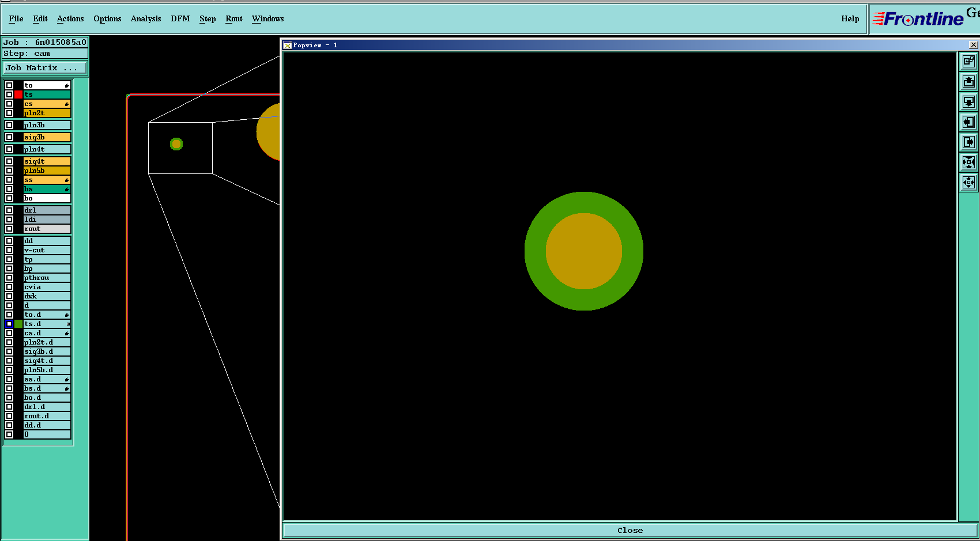
Task: Click the red color swatch of 'ts' layer
Action: tap(18, 94)
